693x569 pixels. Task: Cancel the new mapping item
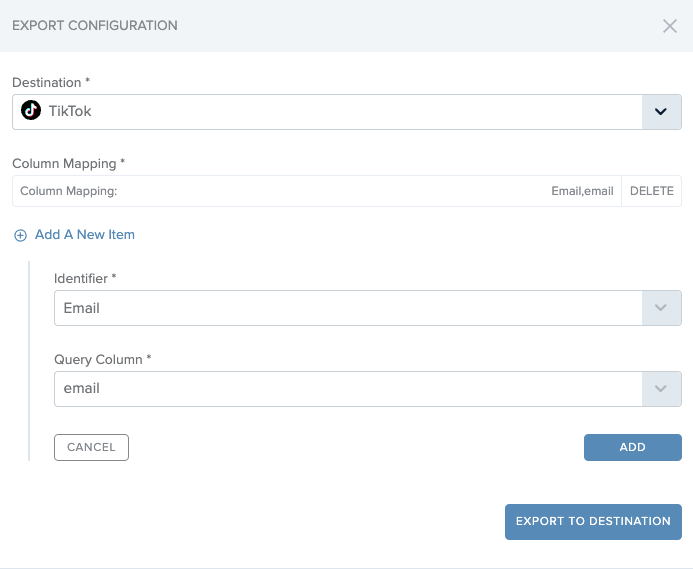(91, 447)
